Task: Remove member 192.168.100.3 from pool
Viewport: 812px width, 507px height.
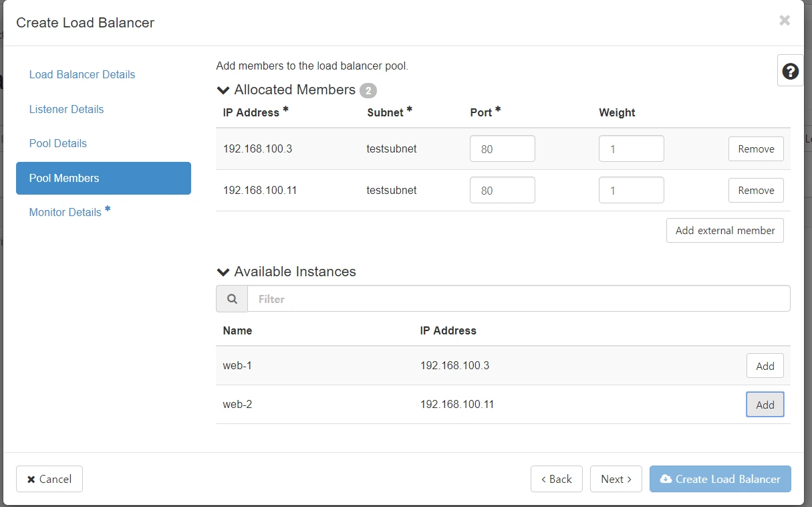Action: (755, 148)
